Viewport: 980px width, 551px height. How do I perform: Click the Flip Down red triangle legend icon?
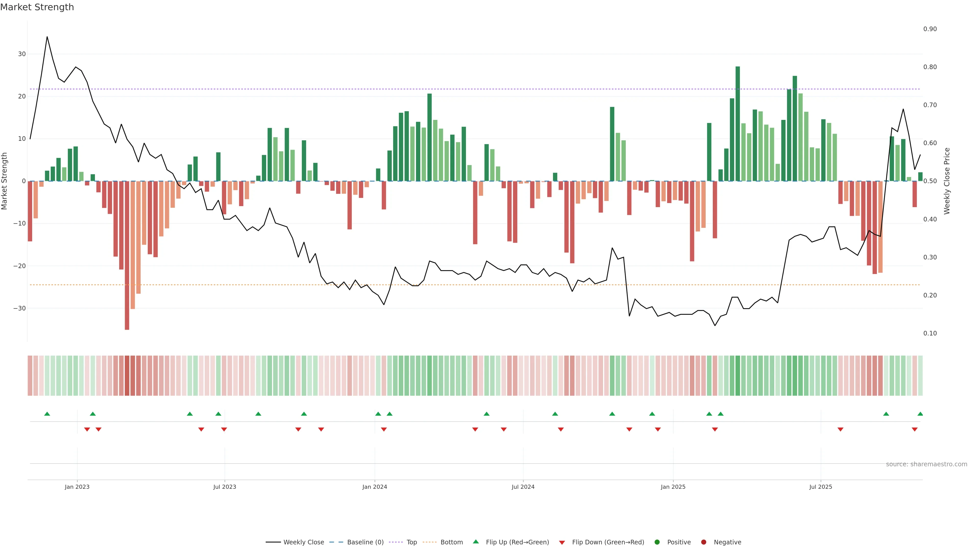[562, 543]
